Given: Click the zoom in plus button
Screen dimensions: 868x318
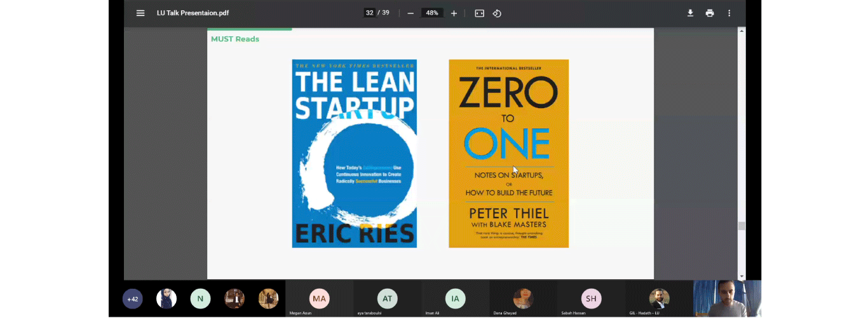Looking at the screenshot, I should click(x=454, y=13).
